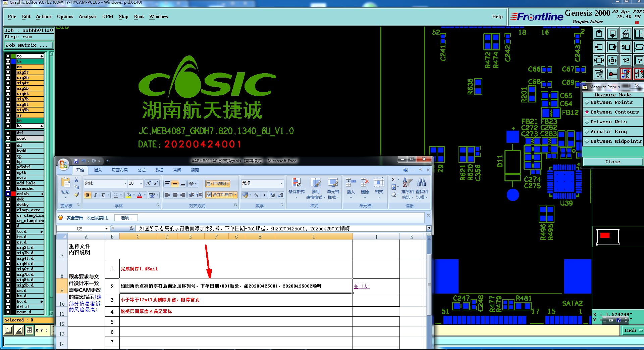
Task: Open the font size dropdown in Excel
Action: tap(141, 183)
